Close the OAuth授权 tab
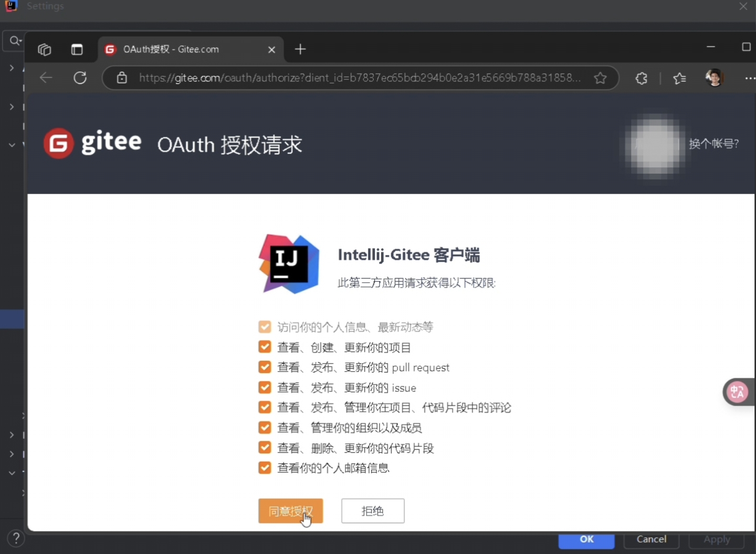The image size is (756, 554). [271, 49]
